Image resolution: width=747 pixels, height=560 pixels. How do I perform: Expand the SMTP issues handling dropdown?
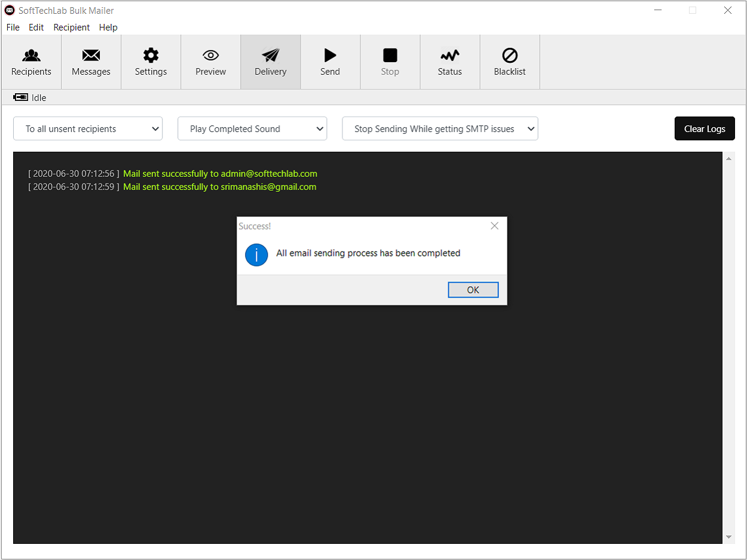pyautogui.click(x=440, y=128)
